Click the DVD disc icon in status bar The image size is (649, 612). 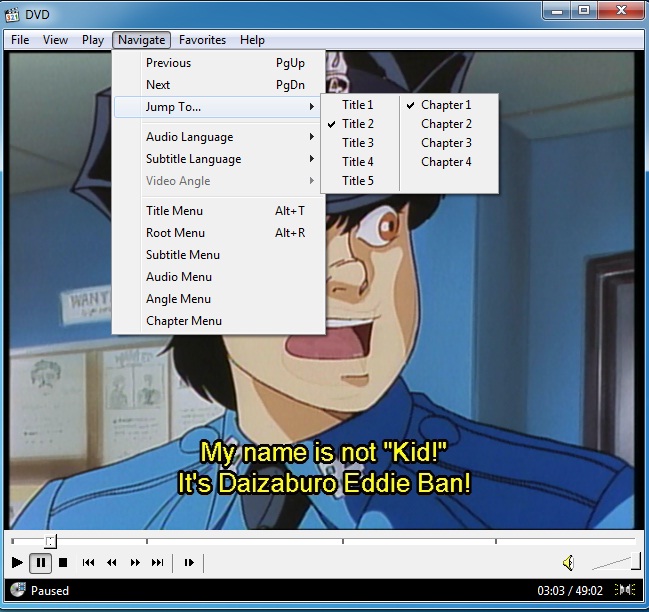[x=17, y=590]
